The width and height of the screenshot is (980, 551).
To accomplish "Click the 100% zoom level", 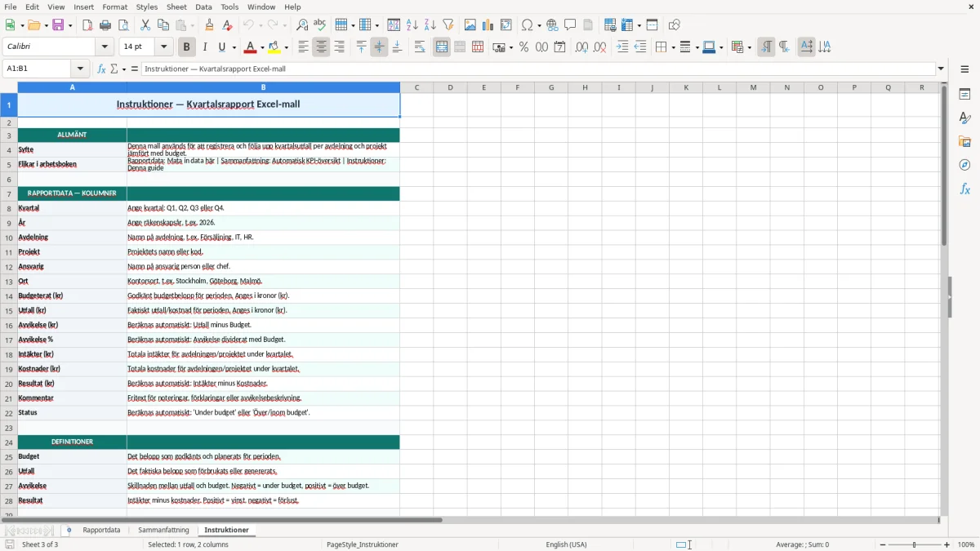I will pos(966,544).
